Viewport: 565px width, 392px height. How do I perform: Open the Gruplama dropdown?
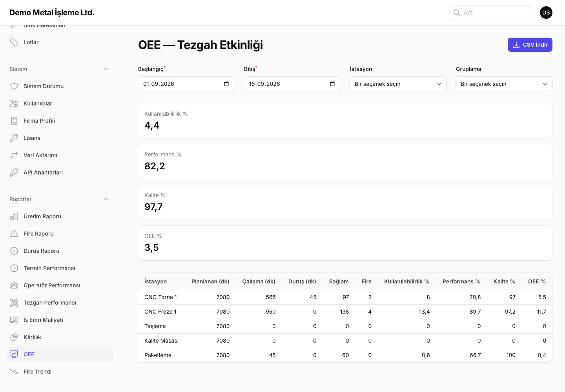click(x=504, y=84)
